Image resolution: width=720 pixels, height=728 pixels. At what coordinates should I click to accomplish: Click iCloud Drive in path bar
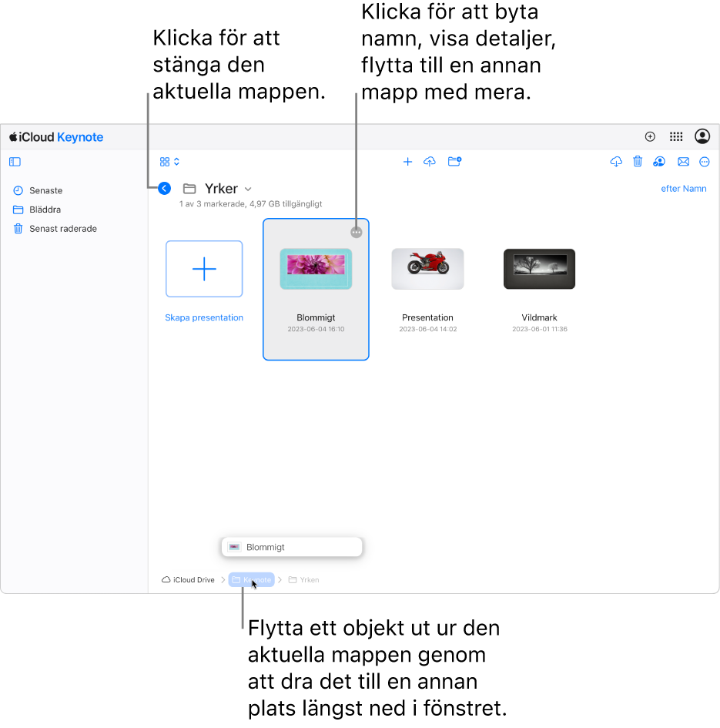(188, 580)
